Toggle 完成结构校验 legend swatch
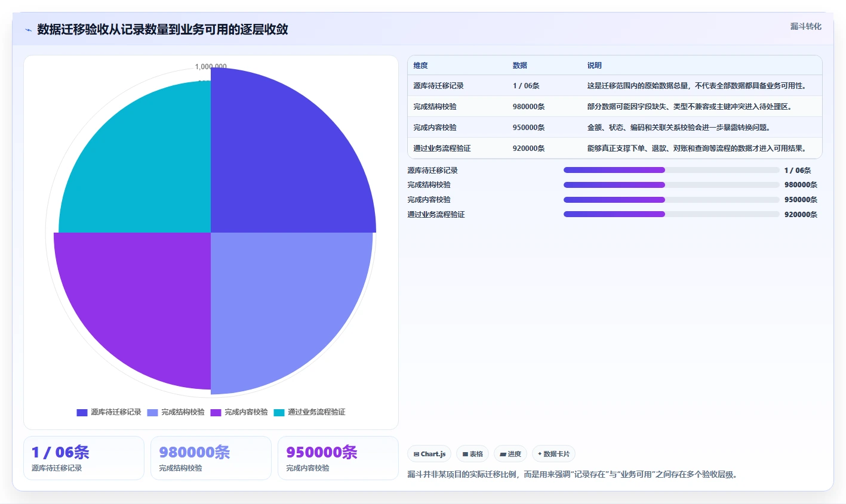This screenshot has height=504, width=846. [x=152, y=412]
